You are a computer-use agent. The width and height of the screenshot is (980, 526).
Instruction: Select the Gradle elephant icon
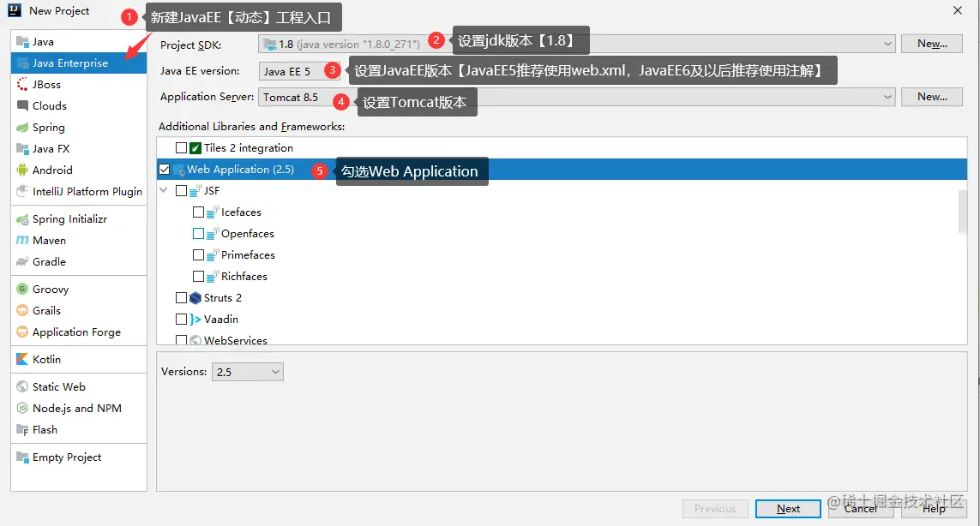(x=22, y=262)
